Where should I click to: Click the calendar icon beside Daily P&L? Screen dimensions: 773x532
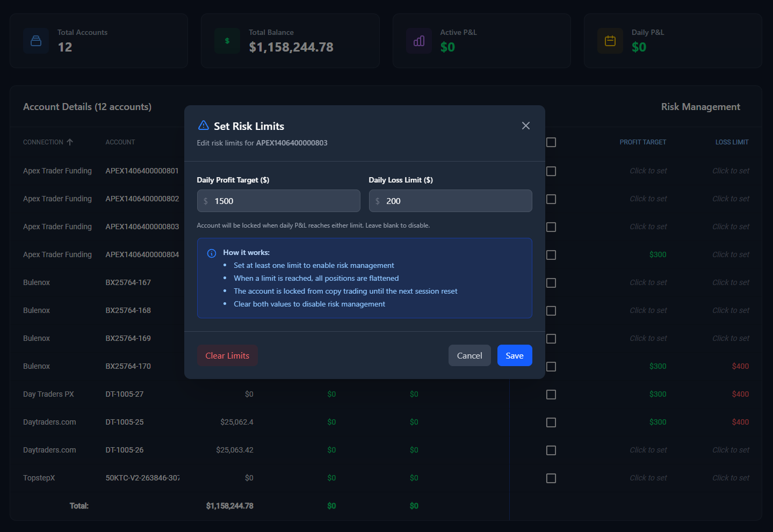click(610, 40)
